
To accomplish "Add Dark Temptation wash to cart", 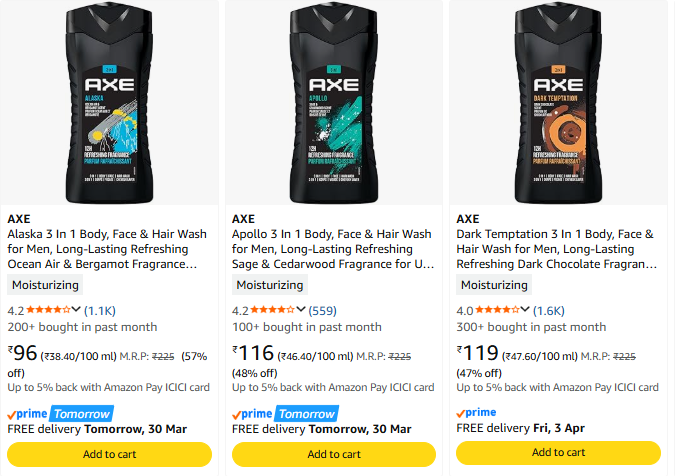I will [558, 454].
